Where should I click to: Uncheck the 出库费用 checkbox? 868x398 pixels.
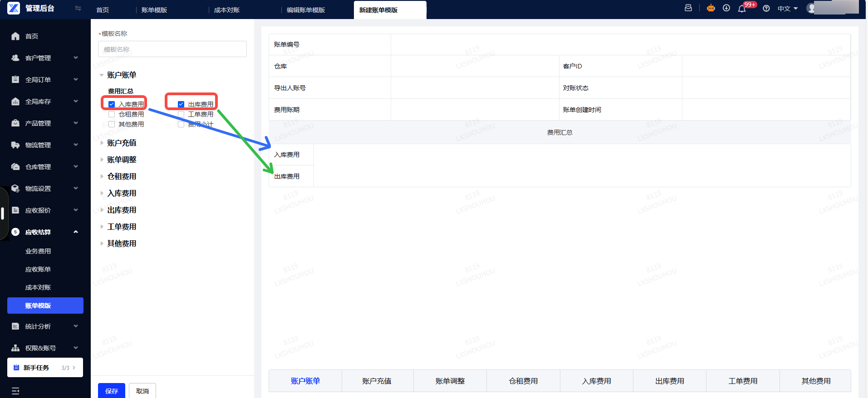click(181, 104)
